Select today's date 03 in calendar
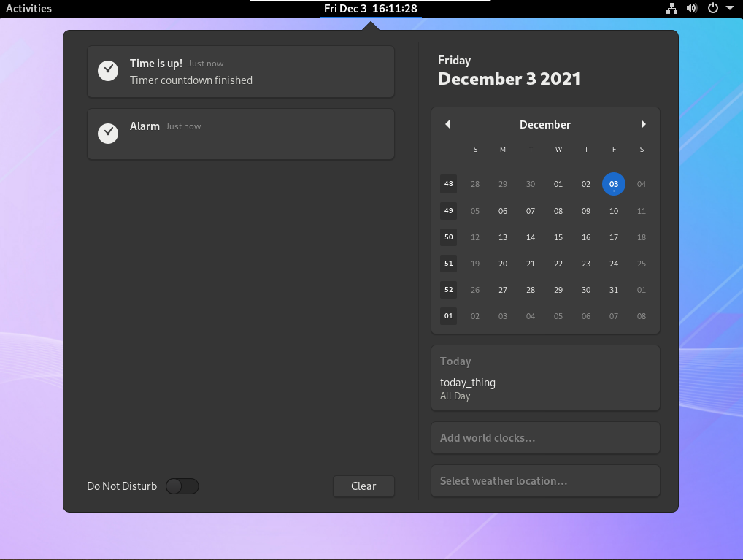Image resolution: width=743 pixels, height=560 pixels. (x=614, y=184)
